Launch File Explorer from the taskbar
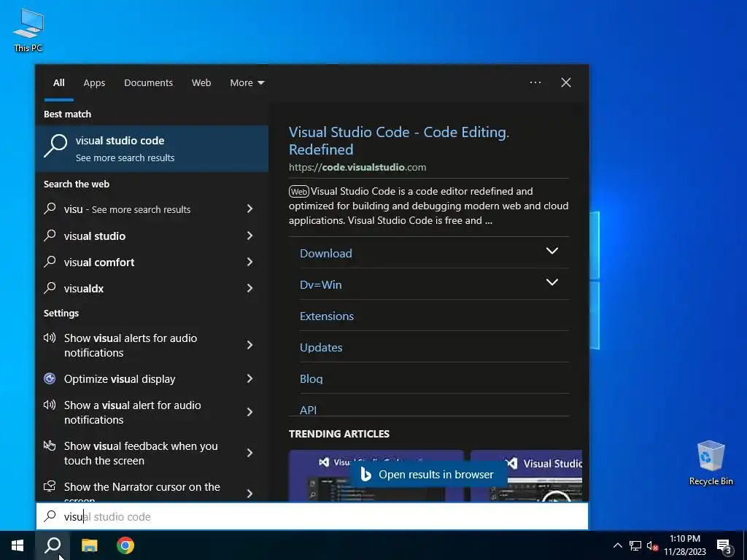The width and height of the screenshot is (747, 560). click(89, 545)
